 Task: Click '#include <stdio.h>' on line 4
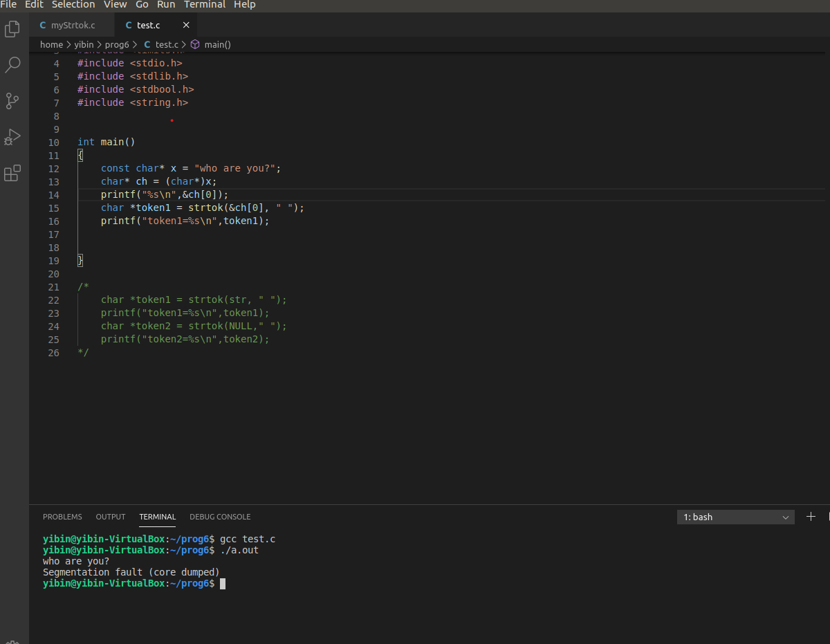130,63
